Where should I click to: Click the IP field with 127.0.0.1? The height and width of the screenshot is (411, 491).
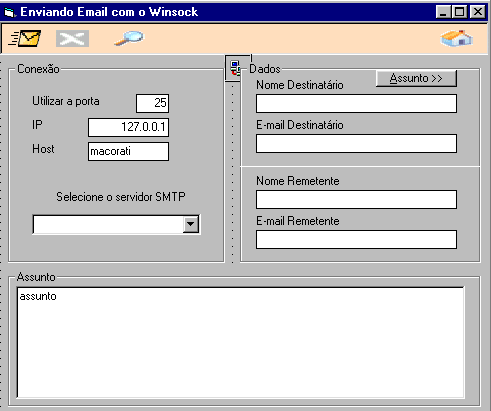(128, 127)
